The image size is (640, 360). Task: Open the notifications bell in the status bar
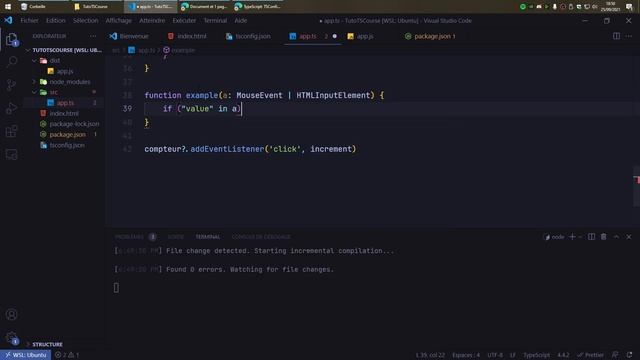[x=629, y=355]
